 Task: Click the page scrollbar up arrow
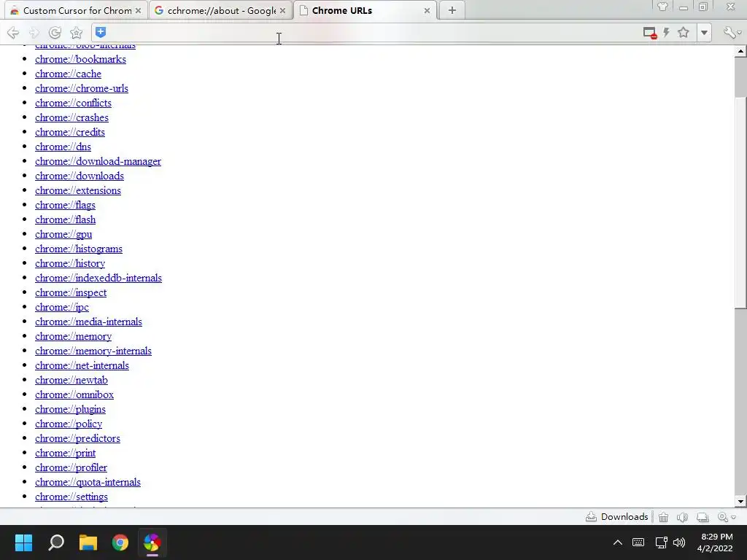point(740,51)
